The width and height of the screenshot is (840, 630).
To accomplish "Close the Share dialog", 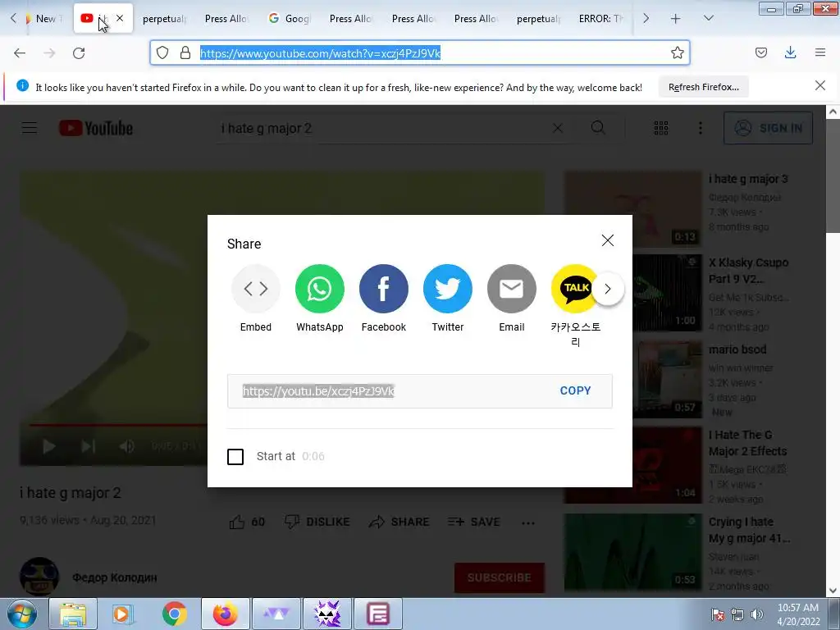I will pos(608,240).
